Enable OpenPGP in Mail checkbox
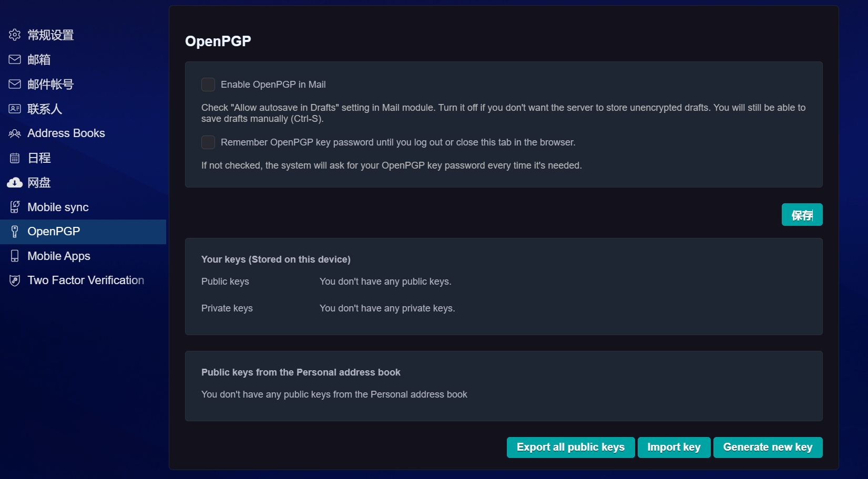This screenshot has width=868, height=479. click(x=208, y=85)
